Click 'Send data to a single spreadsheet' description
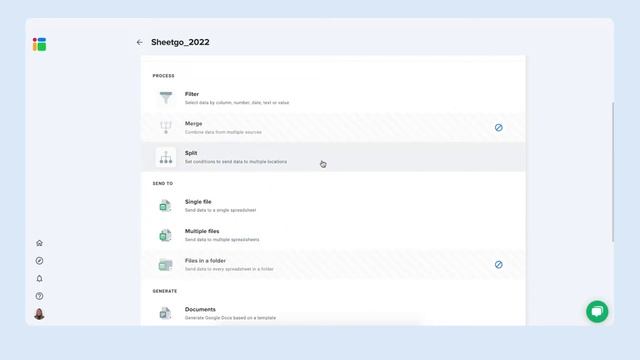The height and width of the screenshot is (360, 640). (x=220, y=210)
